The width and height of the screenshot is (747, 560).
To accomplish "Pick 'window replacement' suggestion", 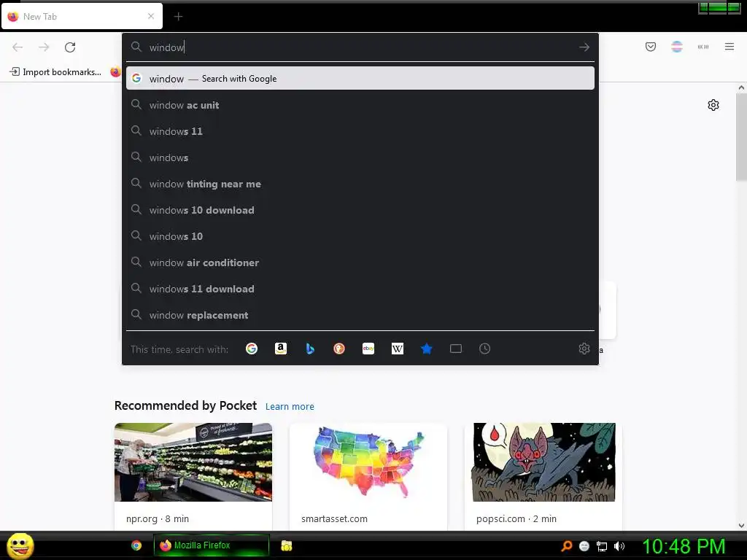I will tap(360, 315).
